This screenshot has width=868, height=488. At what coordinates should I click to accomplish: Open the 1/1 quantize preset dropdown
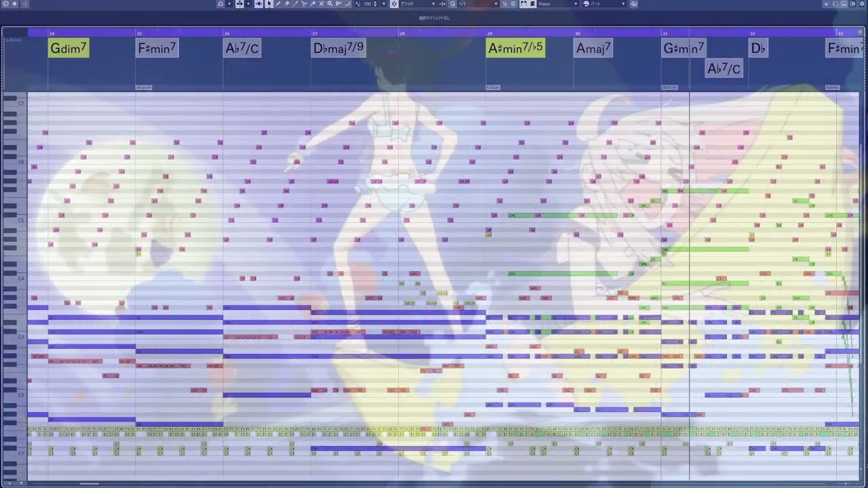(496, 3)
